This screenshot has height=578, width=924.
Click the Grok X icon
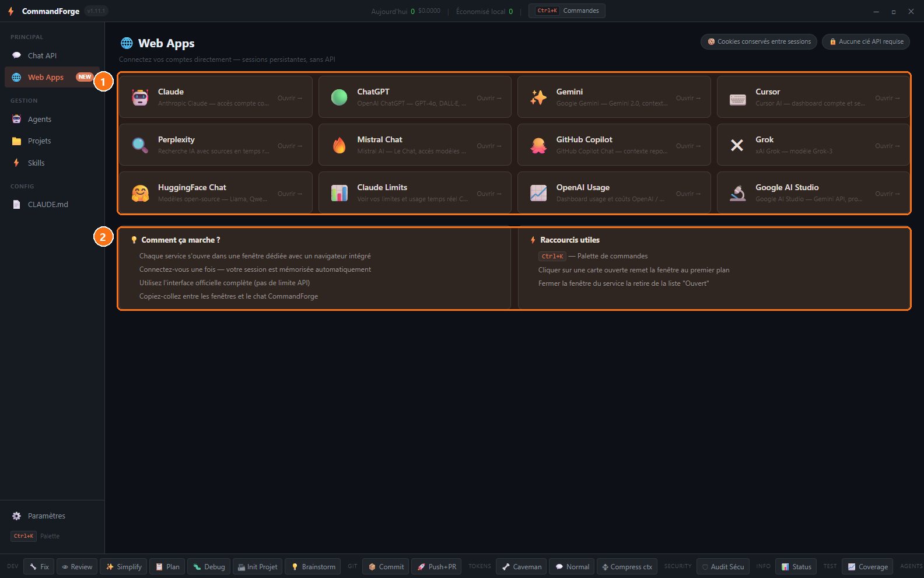click(x=737, y=145)
